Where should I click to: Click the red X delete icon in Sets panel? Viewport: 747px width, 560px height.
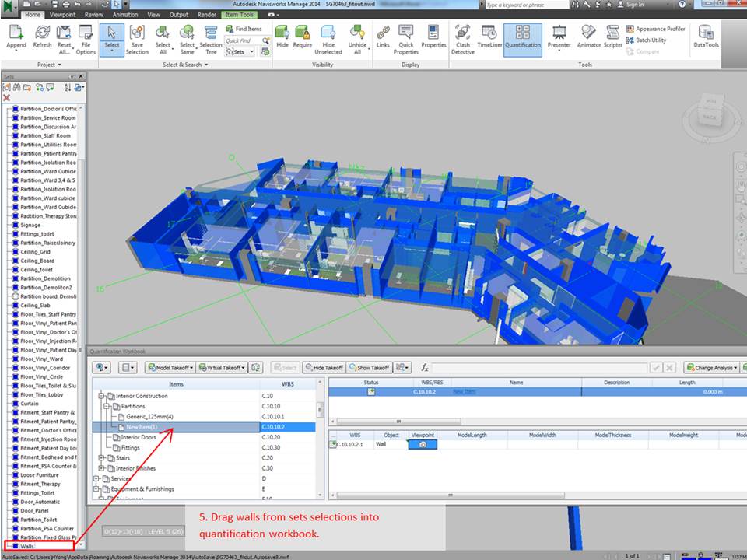6,97
